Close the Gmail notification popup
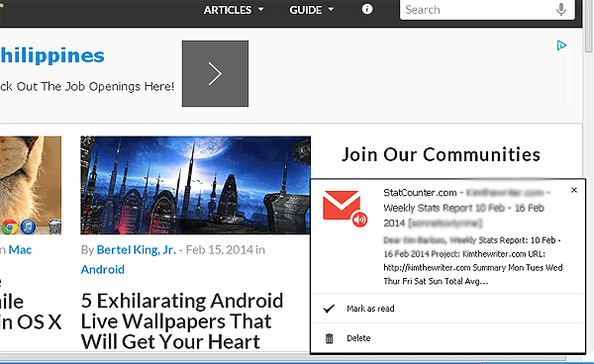Viewport: 594px width, 364px height. [574, 190]
